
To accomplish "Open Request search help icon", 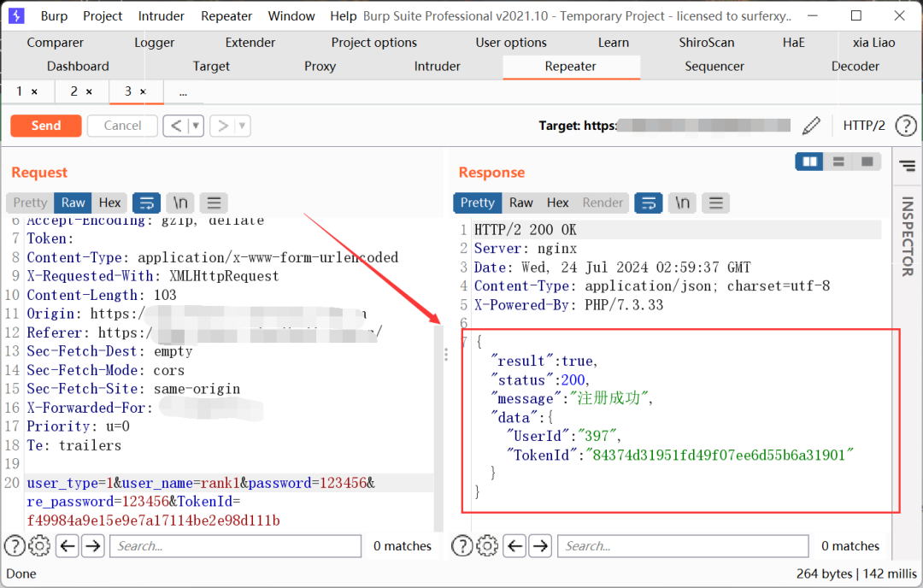I will 15,546.
